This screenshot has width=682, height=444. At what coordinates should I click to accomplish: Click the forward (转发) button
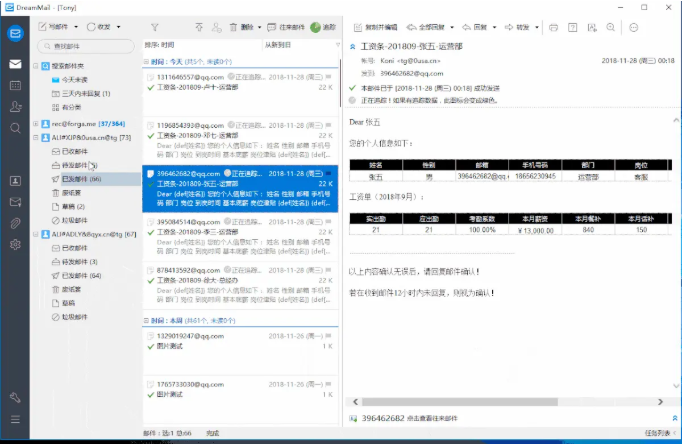[x=517, y=27]
